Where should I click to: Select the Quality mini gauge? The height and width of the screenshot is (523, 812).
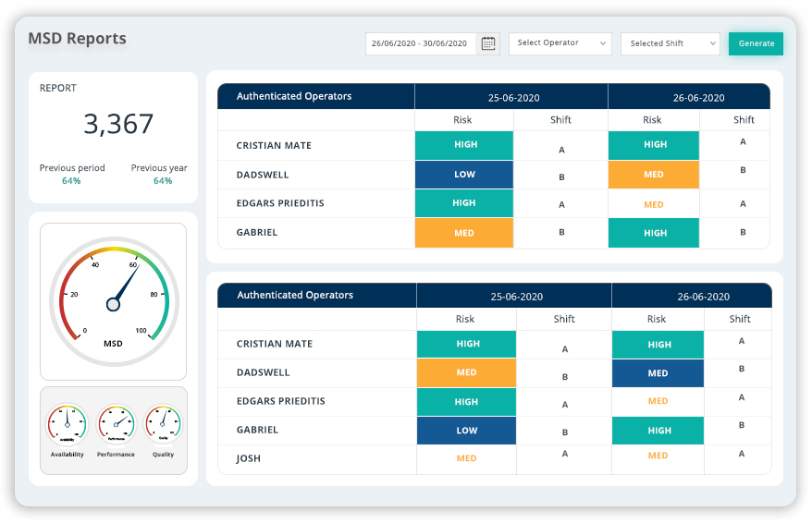tap(163, 425)
